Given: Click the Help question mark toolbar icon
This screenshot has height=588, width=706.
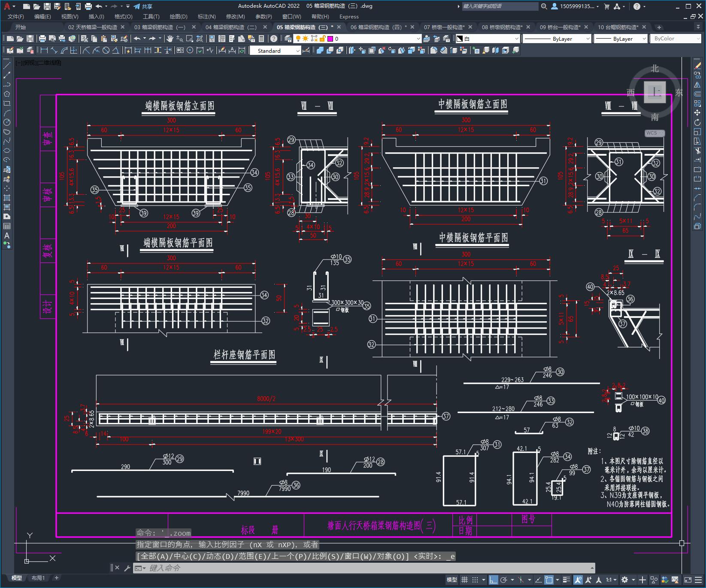Looking at the screenshot, I should click(x=274, y=39).
